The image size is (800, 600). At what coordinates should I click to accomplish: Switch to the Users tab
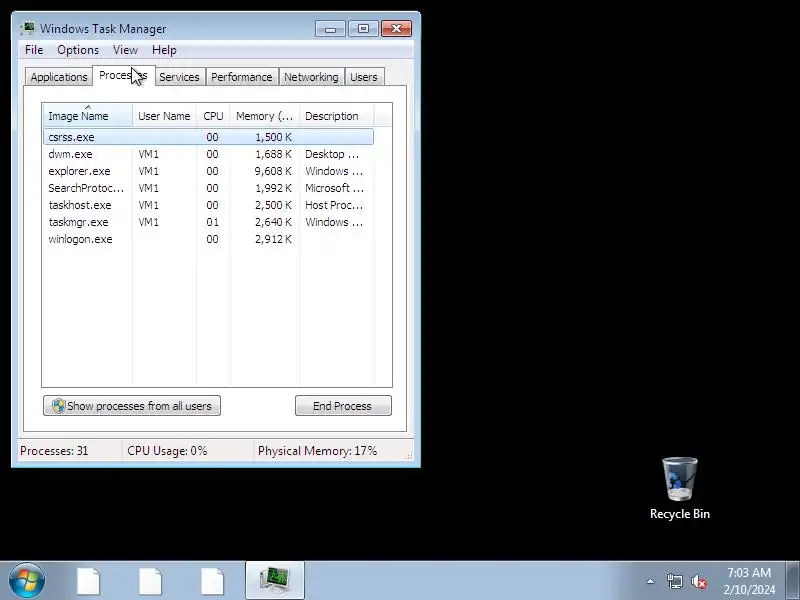364,77
